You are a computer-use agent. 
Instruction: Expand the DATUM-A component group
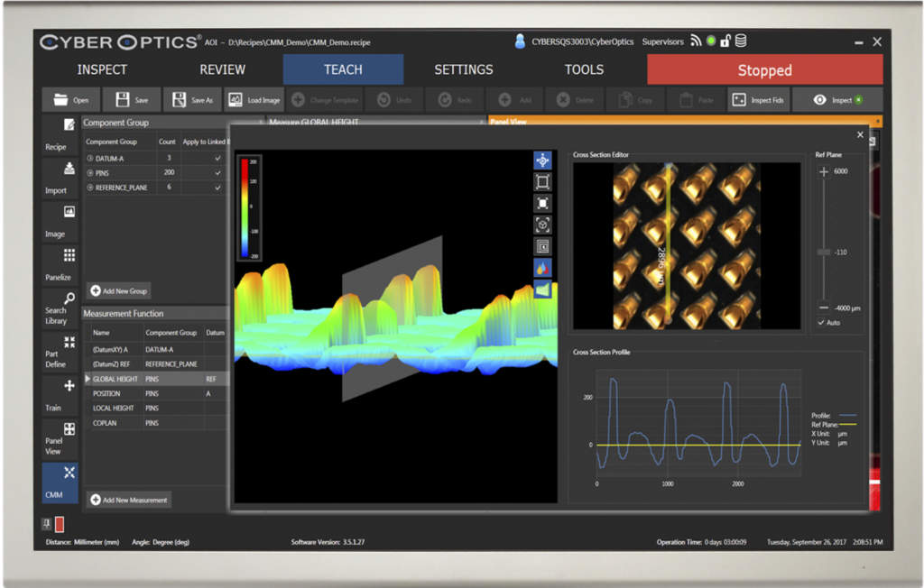pyautogui.click(x=90, y=158)
